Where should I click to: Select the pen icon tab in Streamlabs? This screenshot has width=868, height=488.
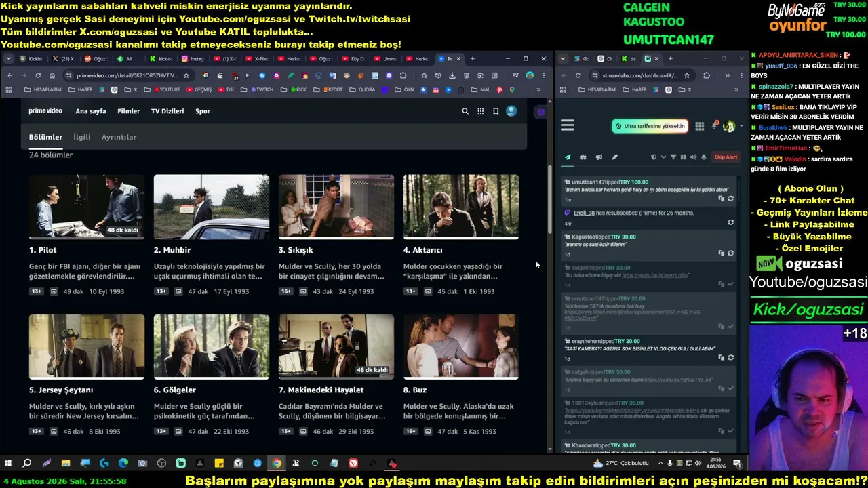(x=614, y=157)
